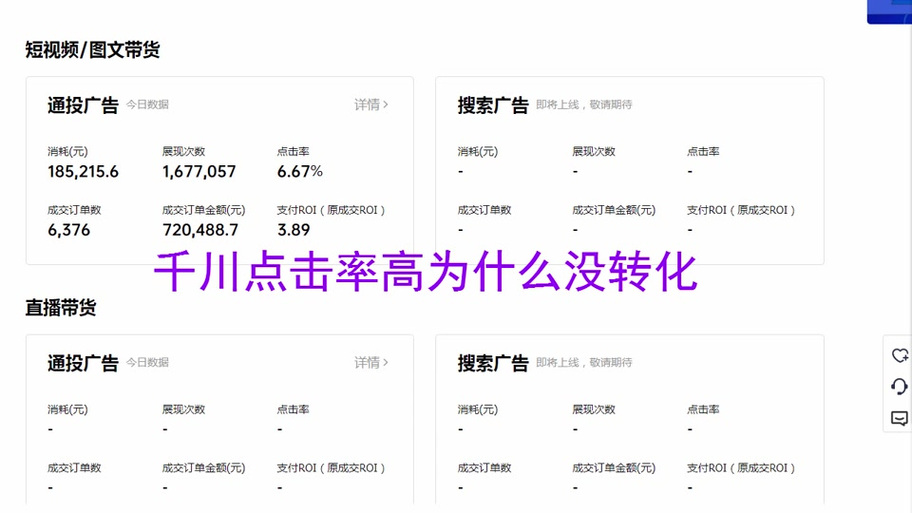
Task: Click 通投广告 title in 直播带货 section
Action: click(x=83, y=363)
